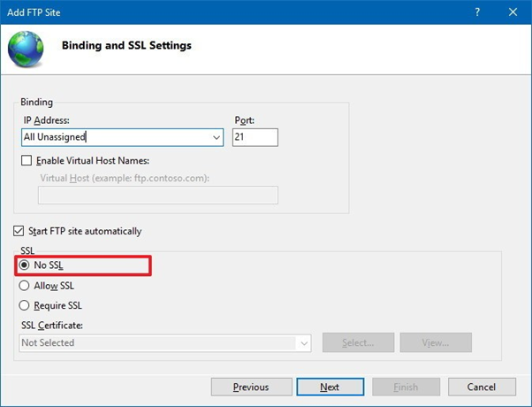Screen dimensions: 532x407
Task: Click the help question mark icon
Action: [x=477, y=12]
